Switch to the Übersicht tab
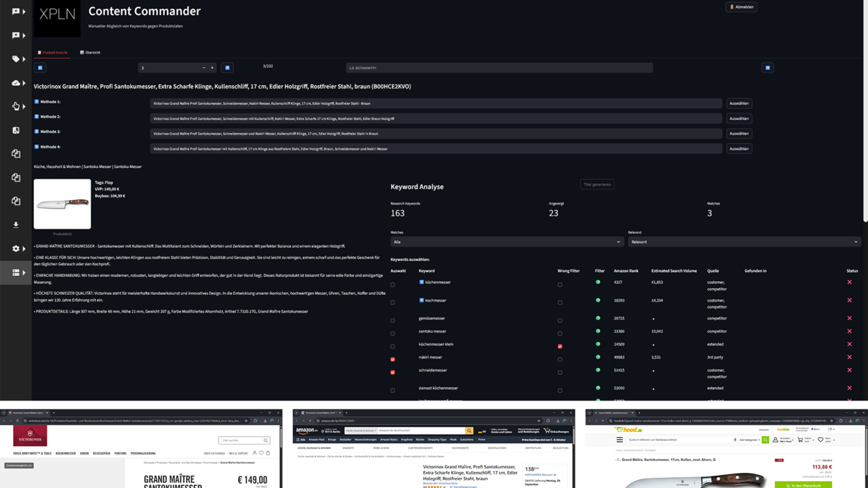Screen dimensions: 868x488 pos(90,52)
